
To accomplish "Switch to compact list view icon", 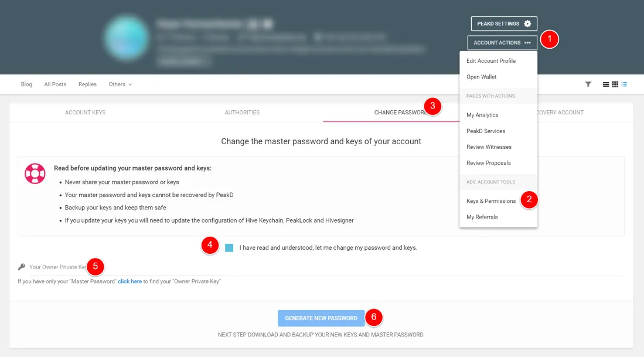I will (x=606, y=84).
